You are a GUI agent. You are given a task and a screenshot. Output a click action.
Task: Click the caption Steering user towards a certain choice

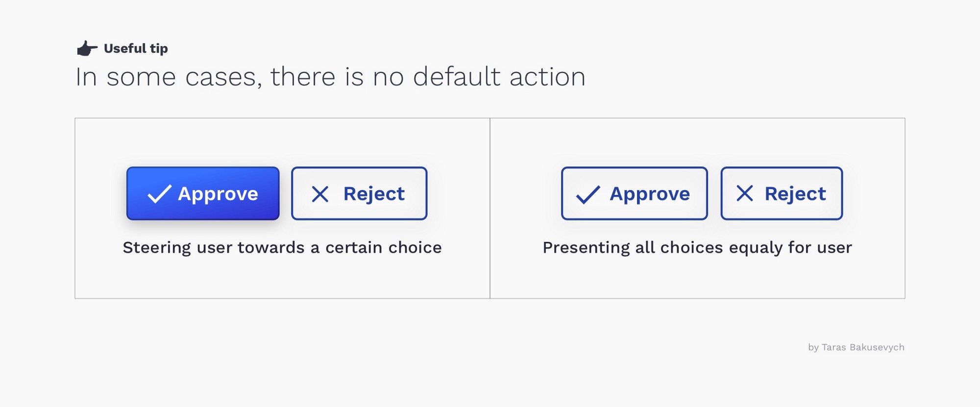pyautogui.click(x=282, y=248)
